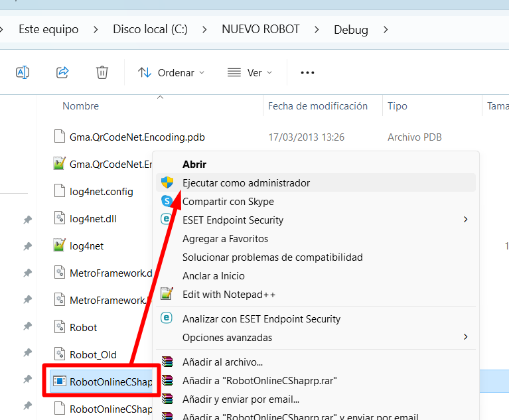Click the Skype icon in context menu
The height and width of the screenshot is (420, 509).
(x=167, y=201)
